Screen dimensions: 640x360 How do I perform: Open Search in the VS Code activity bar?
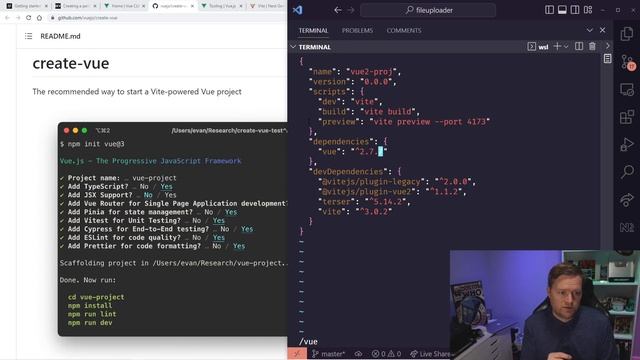coord(627,171)
